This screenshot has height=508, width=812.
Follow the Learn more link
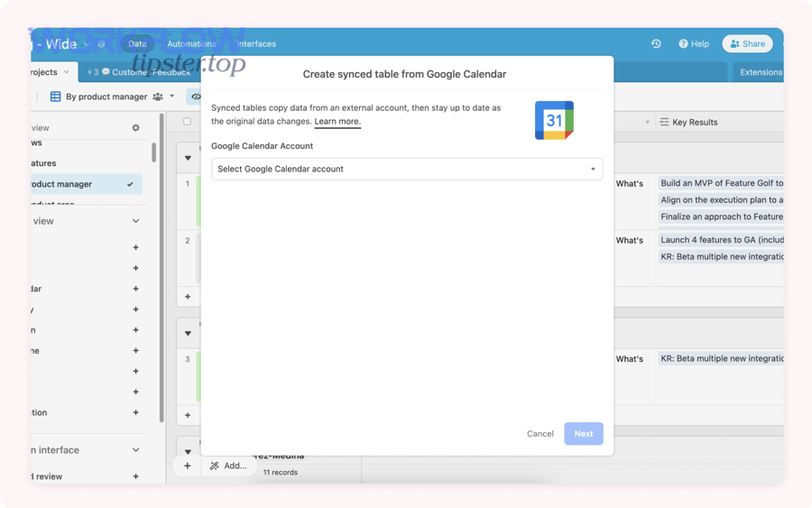(337, 122)
